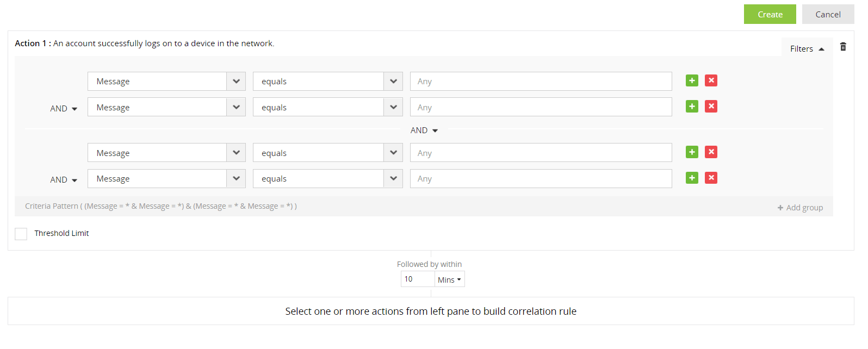This screenshot has width=868, height=349.
Task: Click green plus icon on second filter row
Action: tap(692, 107)
